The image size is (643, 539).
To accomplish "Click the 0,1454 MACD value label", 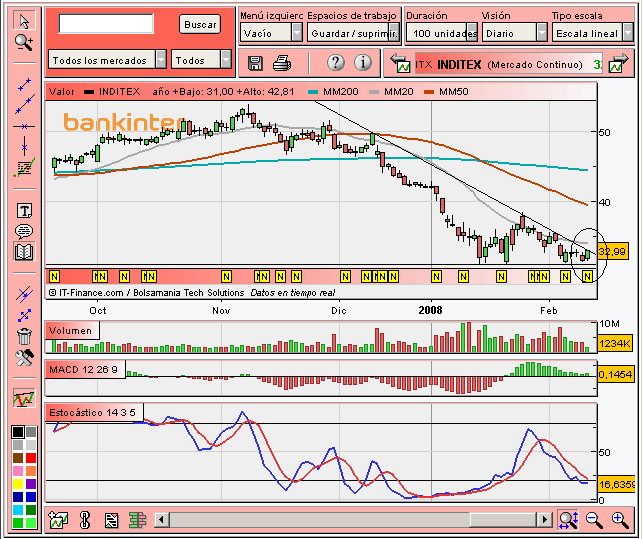I will [x=615, y=374].
